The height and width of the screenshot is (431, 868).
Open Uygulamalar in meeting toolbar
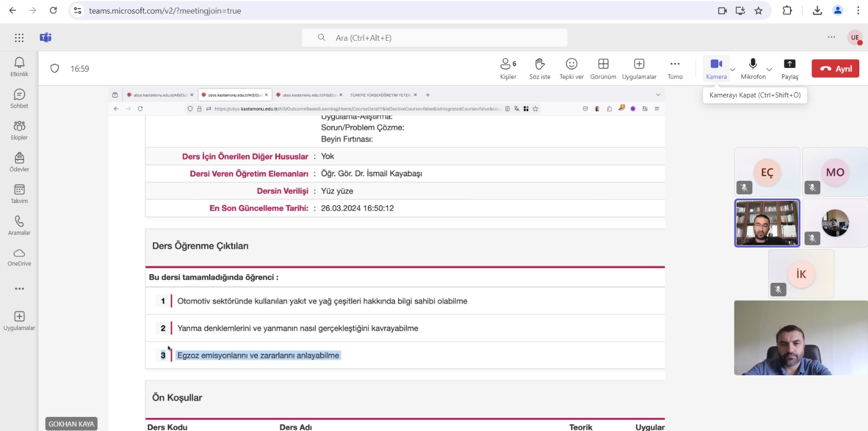point(639,68)
